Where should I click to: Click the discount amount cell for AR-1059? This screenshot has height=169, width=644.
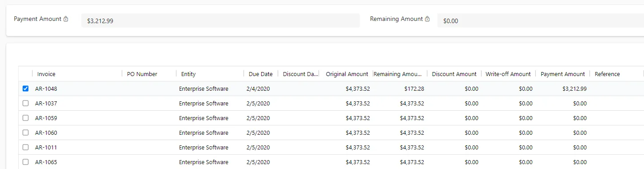(471, 118)
